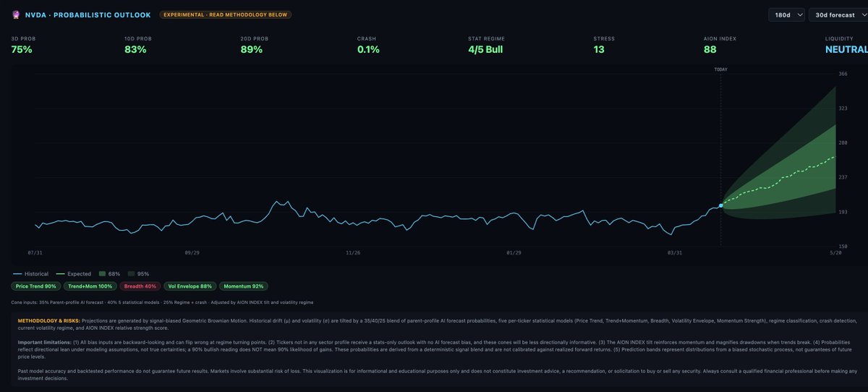Toggle the Expected legend entry

[74, 274]
